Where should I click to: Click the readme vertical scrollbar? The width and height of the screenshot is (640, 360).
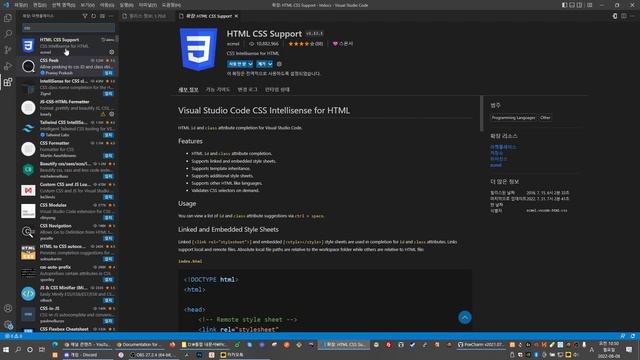(482, 114)
